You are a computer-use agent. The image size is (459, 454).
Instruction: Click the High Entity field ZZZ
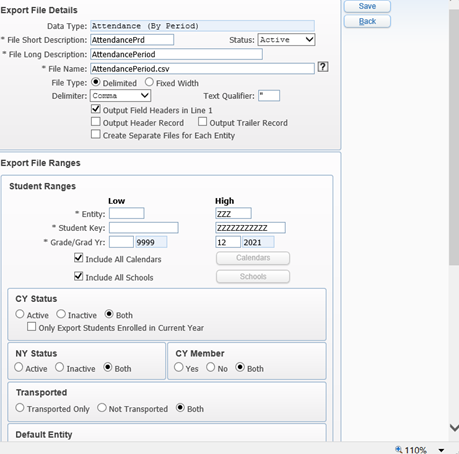click(x=233, y=213)
